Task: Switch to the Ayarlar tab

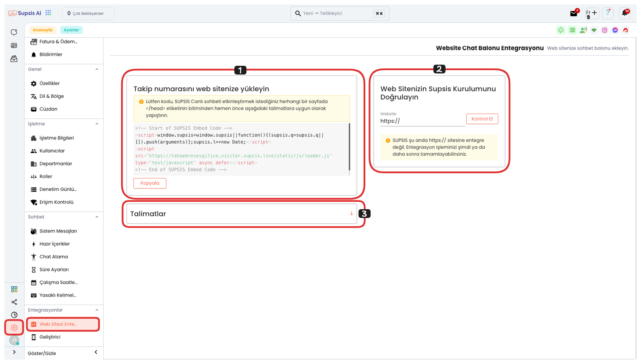Action: [x=71, y=30]
